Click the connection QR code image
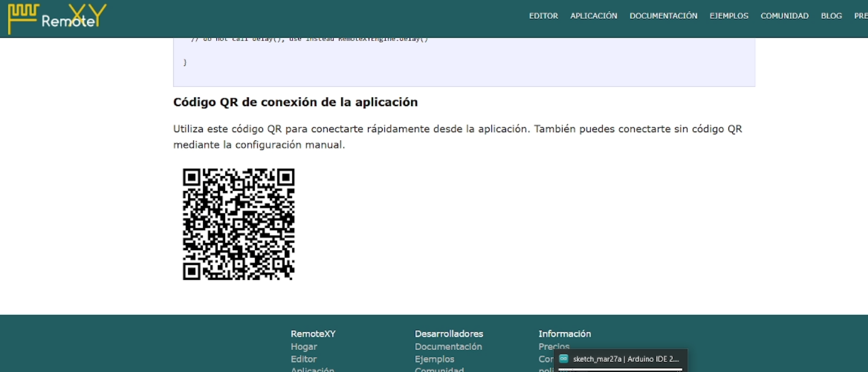The height and width of the screenshot is (372, 868). [x=239, y=224]
